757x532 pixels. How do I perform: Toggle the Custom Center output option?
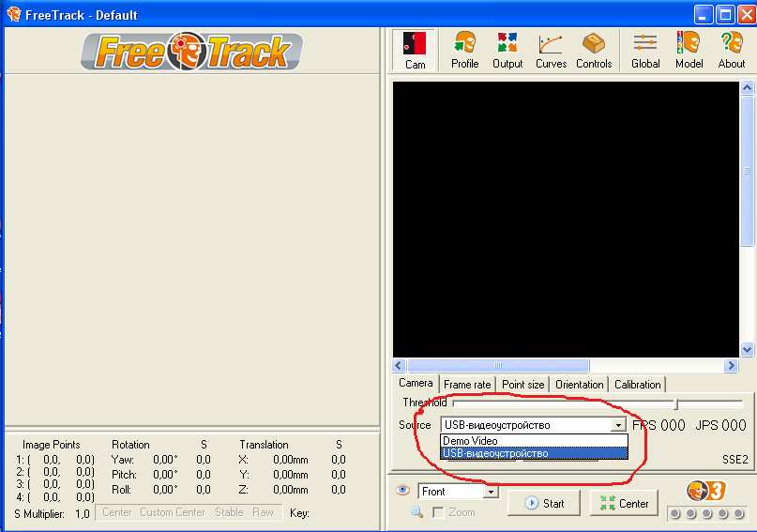(x=173, y=512)
